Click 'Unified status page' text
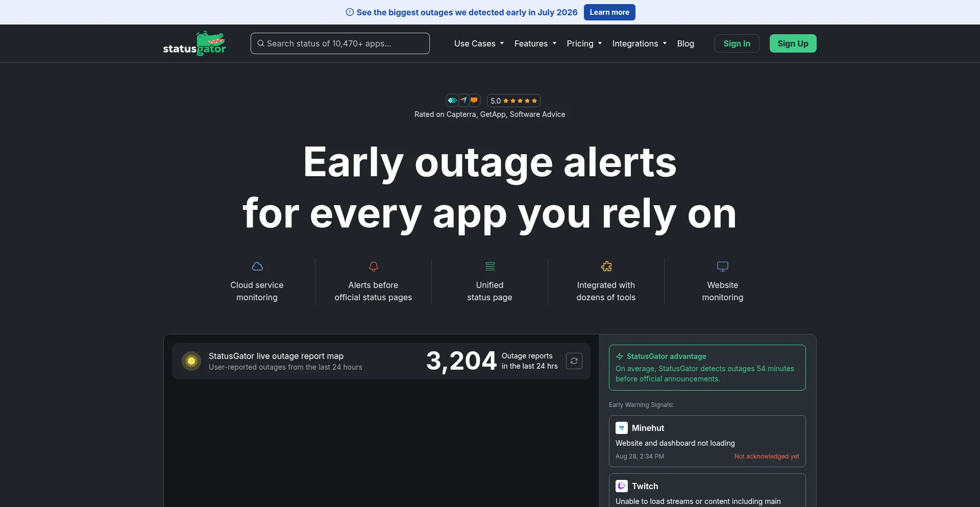The height and width of the screenshot is (507, 980). [x=489, y=291]
